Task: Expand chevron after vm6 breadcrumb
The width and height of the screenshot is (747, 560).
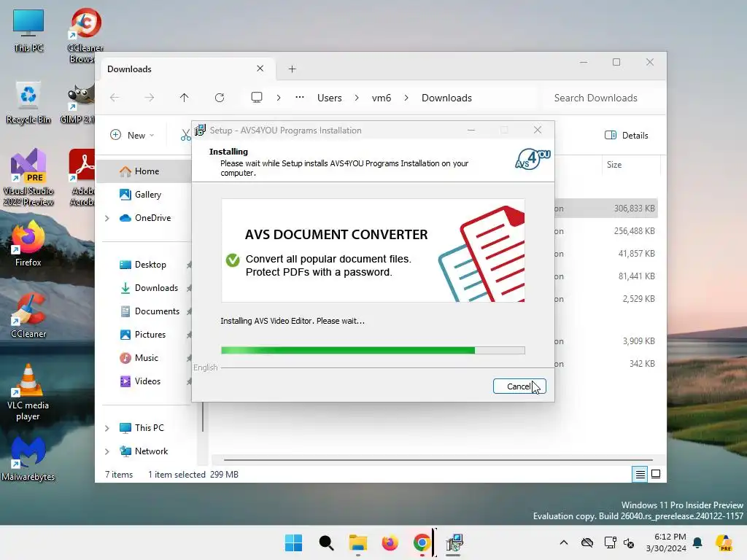Action: point(406,98)
